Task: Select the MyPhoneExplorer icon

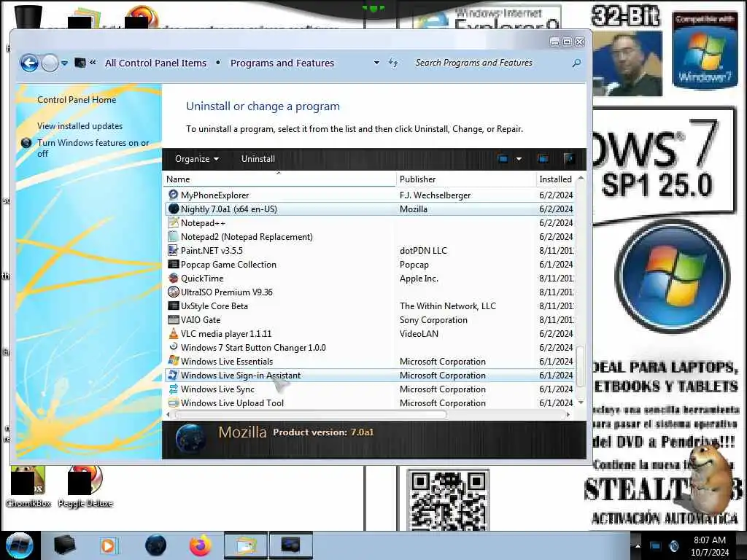Action: click(x=173, y=195)
